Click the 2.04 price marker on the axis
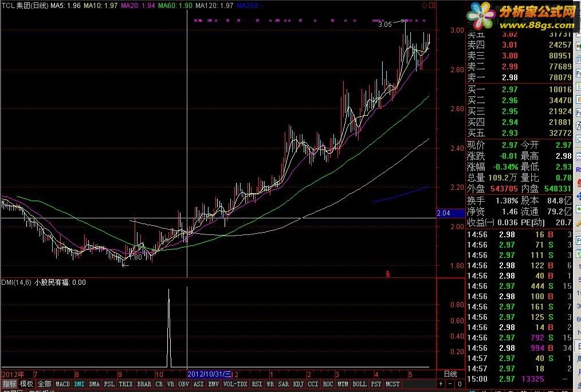 coord(451,213)
